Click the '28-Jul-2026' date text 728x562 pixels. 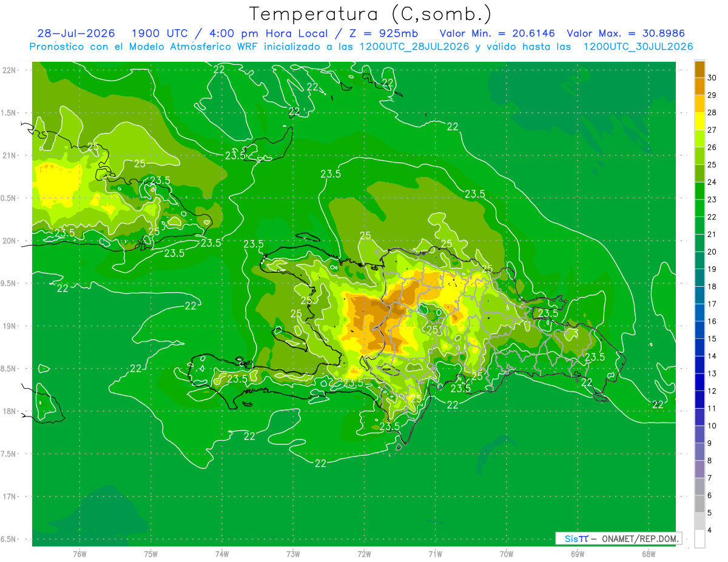point(76,33)
